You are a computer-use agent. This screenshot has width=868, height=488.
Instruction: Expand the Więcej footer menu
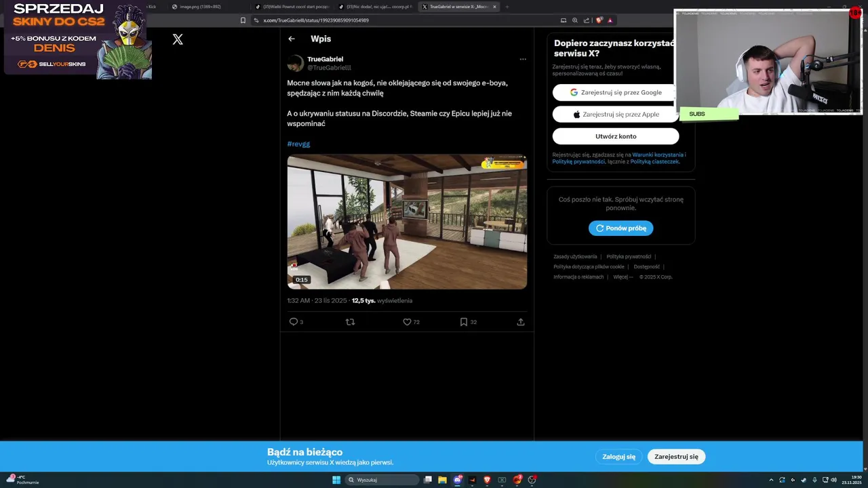click(623, 277)
